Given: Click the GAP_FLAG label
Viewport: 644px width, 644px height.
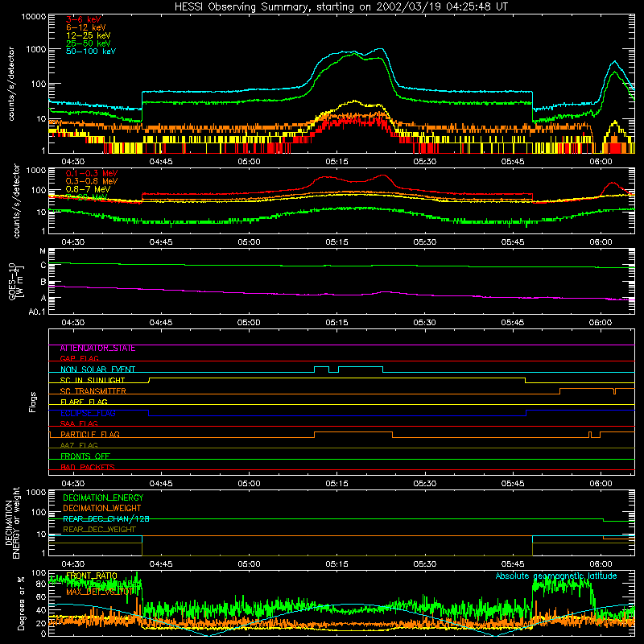Looking at the screenshot, I should click(x=79, y=358).
